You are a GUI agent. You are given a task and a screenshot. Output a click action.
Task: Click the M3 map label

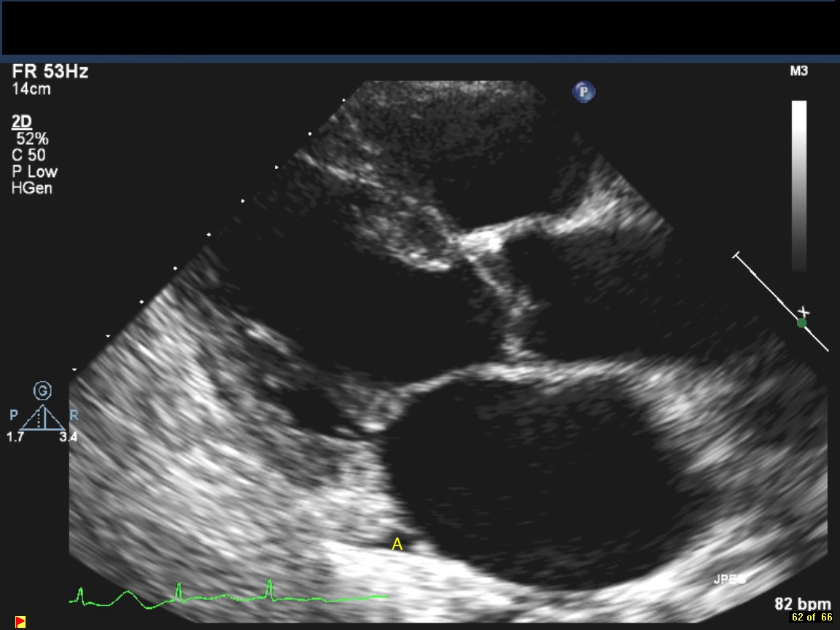pos(798,71)
